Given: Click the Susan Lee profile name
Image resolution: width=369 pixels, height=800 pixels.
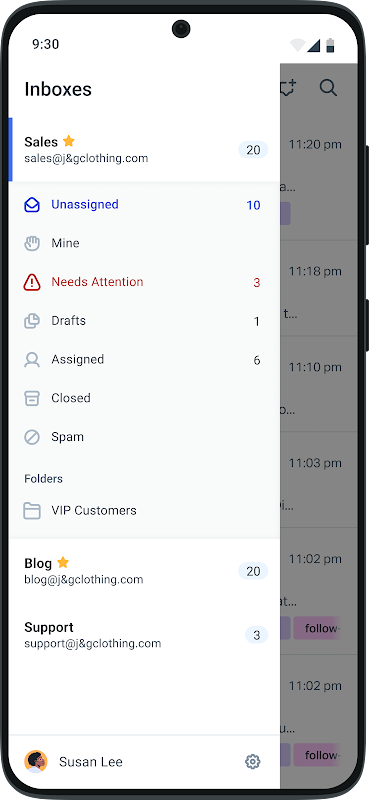Looking at the screenshot, I should pos(91,762).
